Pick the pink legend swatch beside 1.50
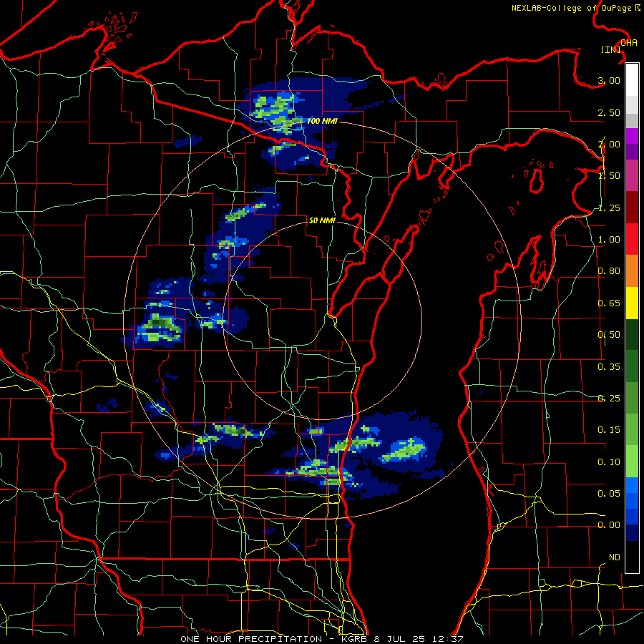 click(x=632, y=175)
